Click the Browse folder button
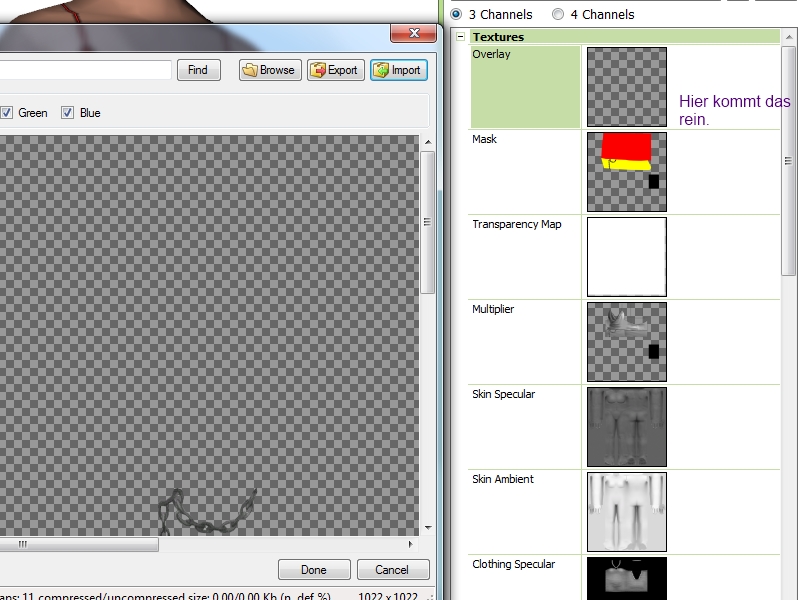The image size is (800, 600). click(270, 70)
